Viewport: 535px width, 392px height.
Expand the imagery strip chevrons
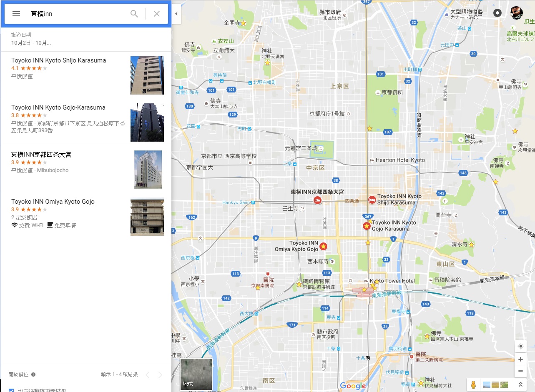point(520,385)
